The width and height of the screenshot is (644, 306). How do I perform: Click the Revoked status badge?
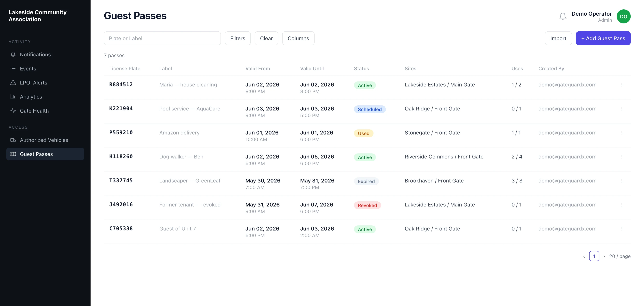pos(367,205)
